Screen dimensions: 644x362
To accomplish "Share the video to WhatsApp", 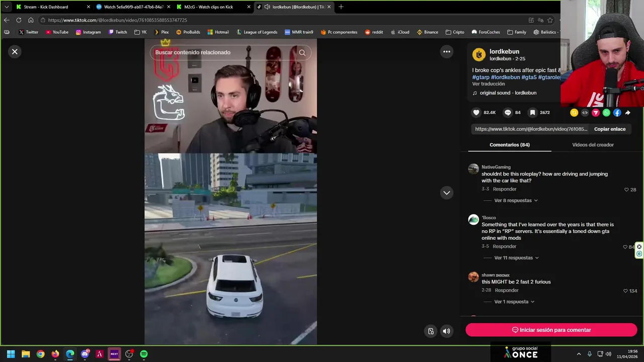I will point(606,113).
